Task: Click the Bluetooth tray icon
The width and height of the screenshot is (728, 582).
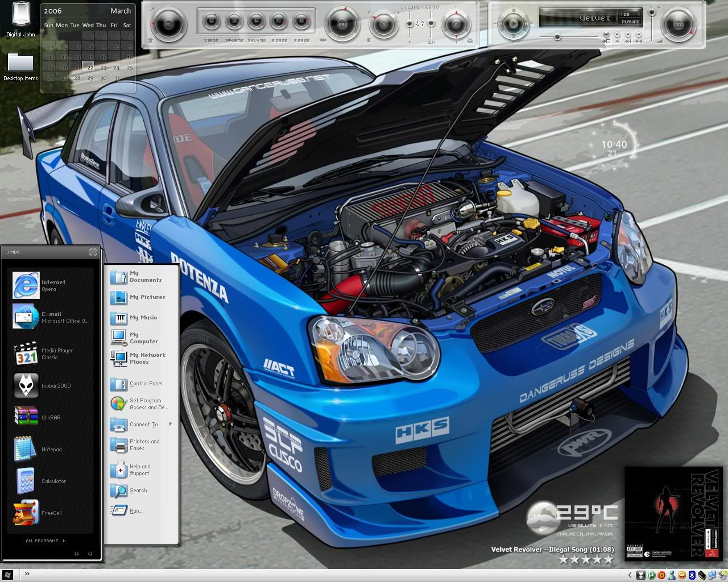Action: point(692,575)
